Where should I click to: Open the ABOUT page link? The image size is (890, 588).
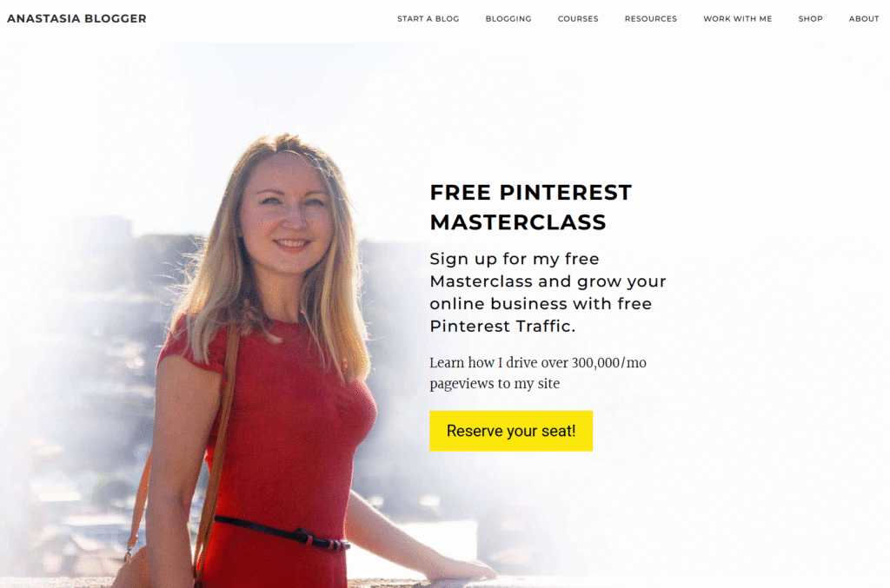[x=863, y=19]
